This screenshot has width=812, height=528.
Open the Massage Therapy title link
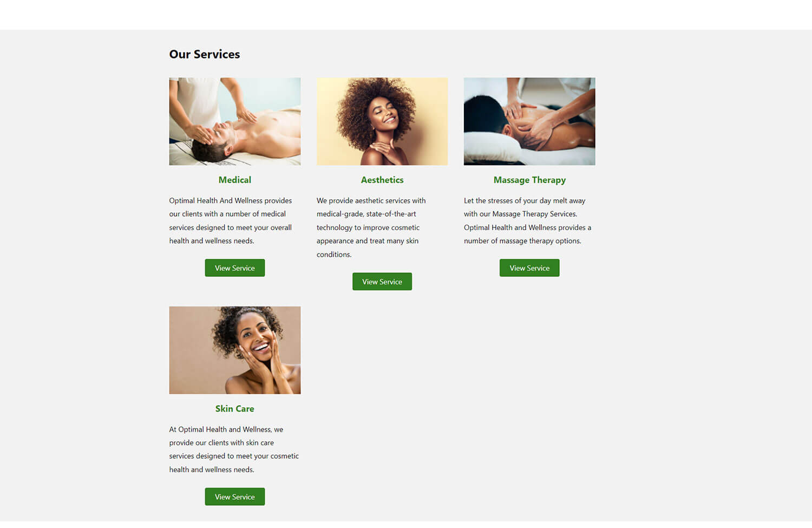click(529, 180)
